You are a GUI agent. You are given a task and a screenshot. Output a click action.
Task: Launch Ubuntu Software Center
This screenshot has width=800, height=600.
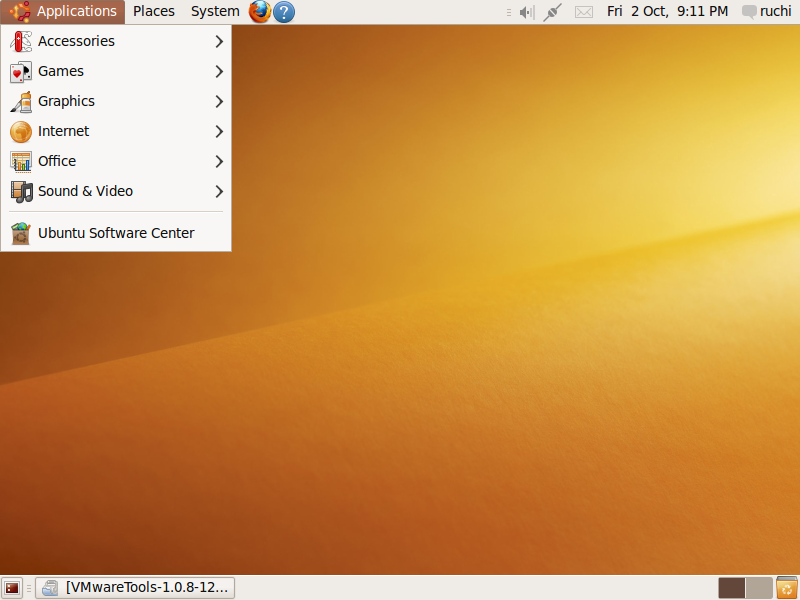click(x=116, y=233)
